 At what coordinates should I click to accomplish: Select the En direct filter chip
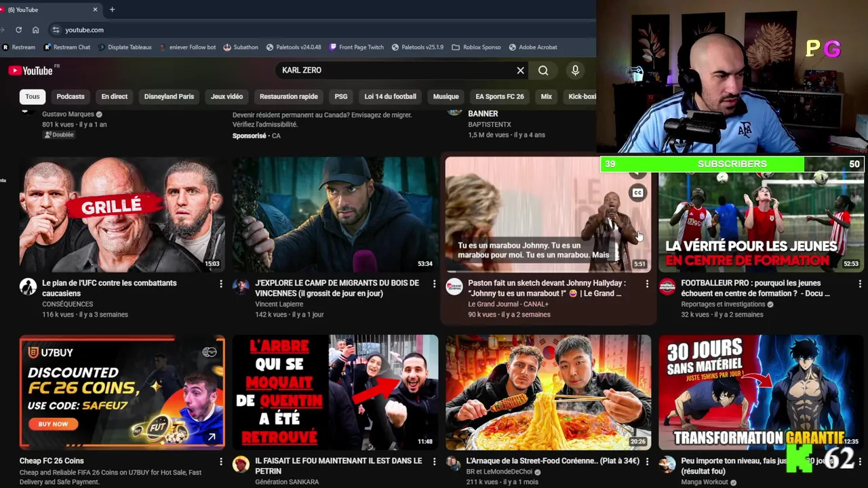coord(115,96)
